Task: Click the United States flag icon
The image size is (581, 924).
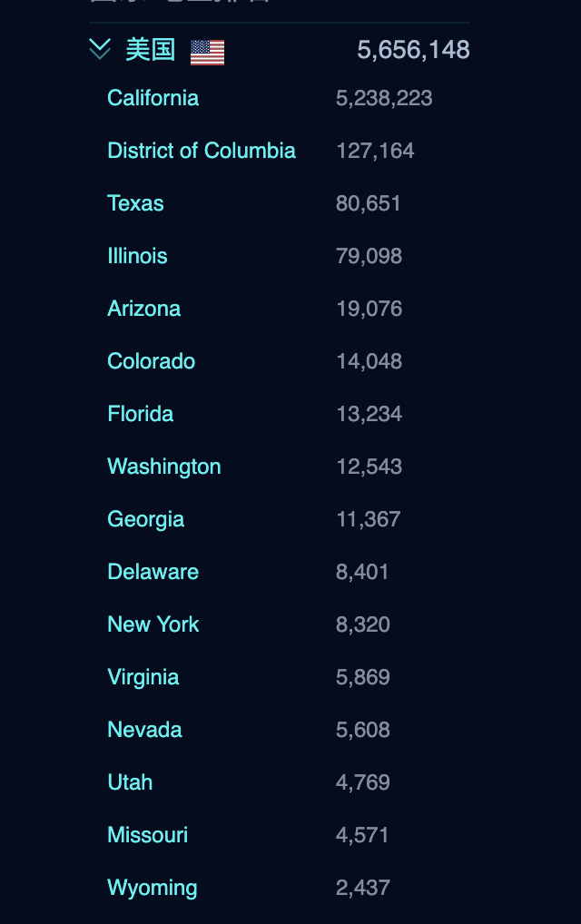Action: 207,52
